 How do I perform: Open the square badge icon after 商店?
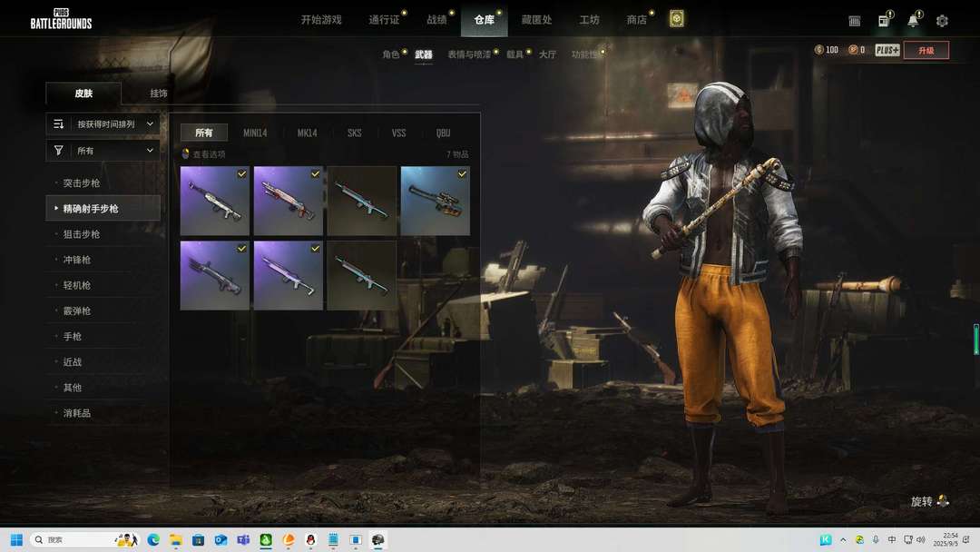coord(676,19)
